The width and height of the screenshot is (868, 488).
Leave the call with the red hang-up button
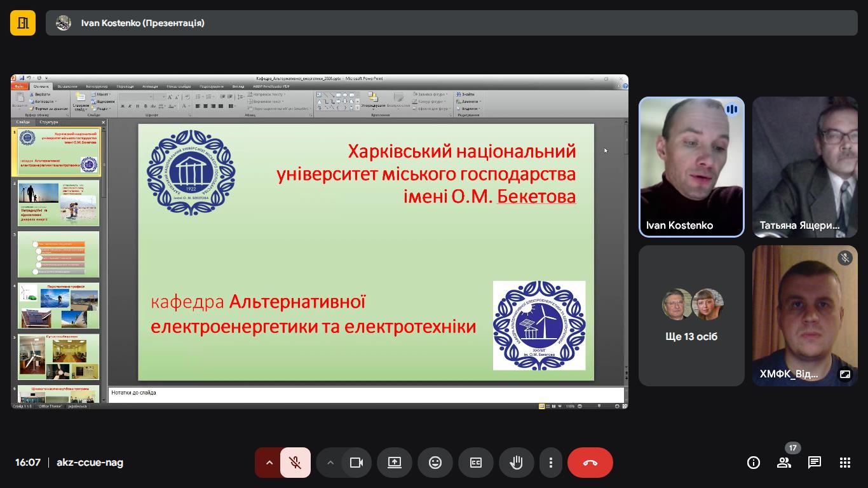pos(590,463)
